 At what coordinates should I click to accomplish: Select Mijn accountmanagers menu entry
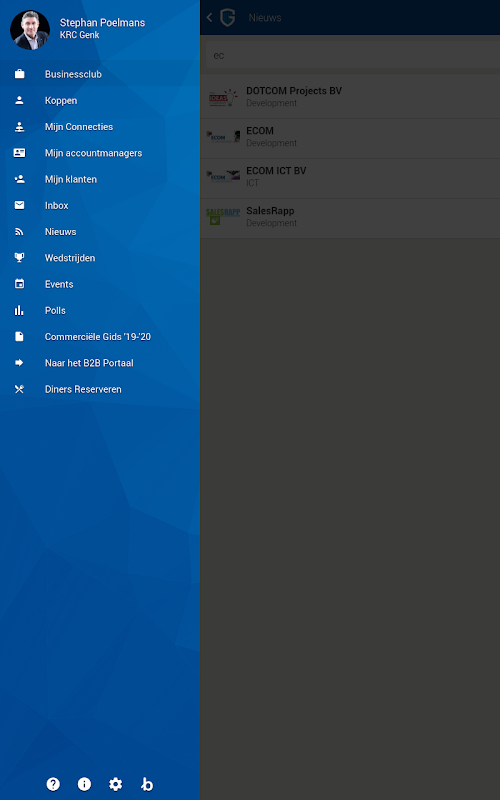(x=99, y=153)
